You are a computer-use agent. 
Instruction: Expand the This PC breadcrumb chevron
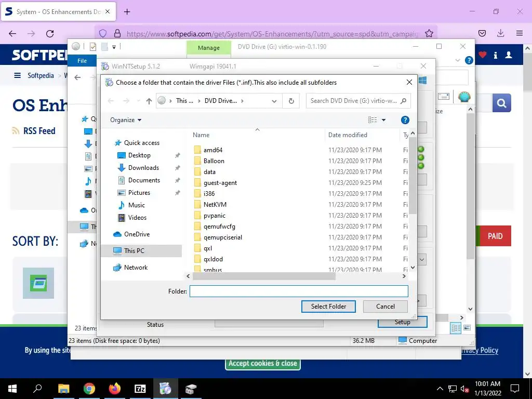pyautogui.click(x=199, y=101)
